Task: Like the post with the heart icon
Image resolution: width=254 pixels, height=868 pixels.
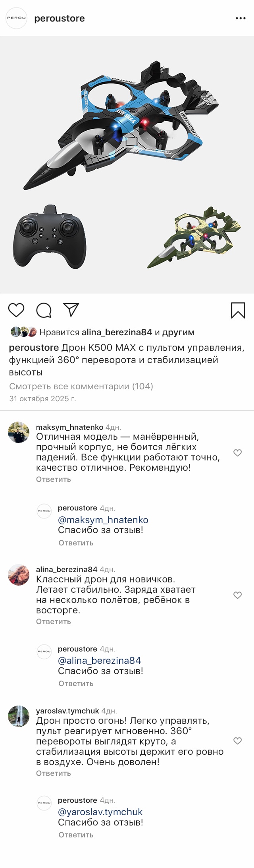Action: click(16, 310)
